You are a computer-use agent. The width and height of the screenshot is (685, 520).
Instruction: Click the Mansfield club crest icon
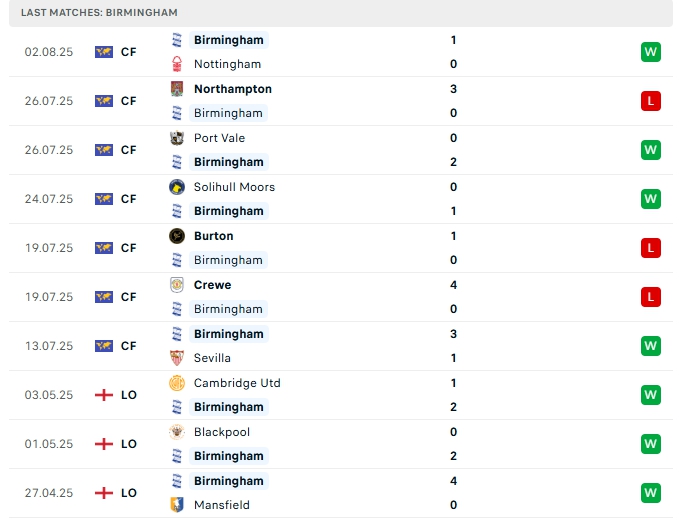point(177,505)
